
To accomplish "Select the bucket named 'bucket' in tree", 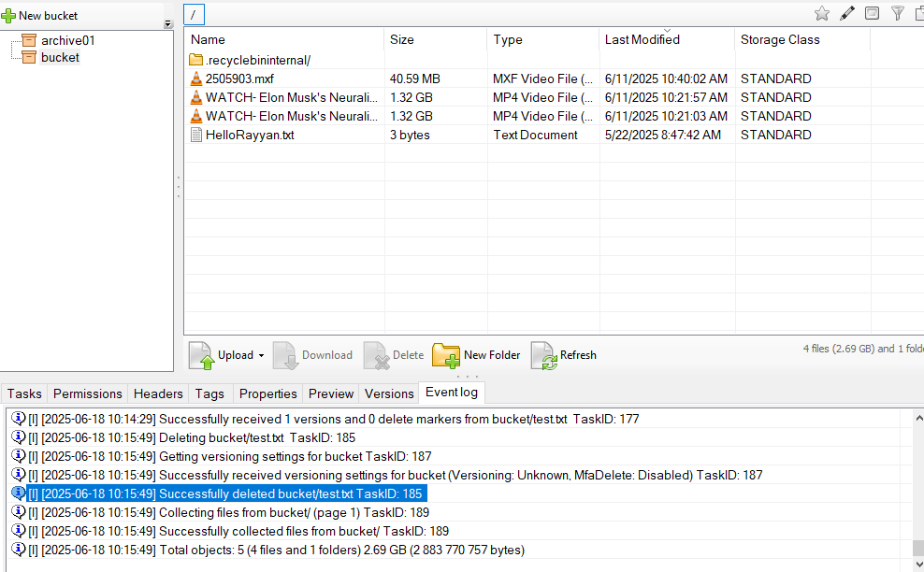I will point(60,58).
